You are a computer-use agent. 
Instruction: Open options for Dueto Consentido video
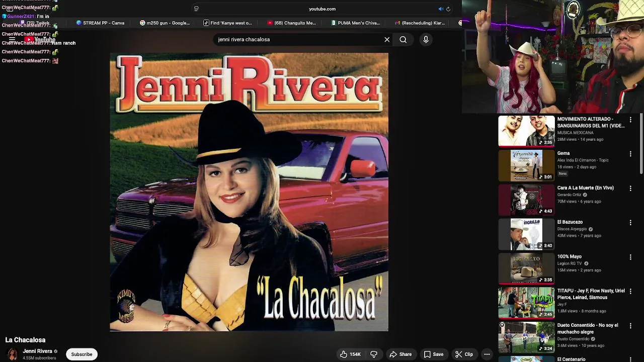coord(630,326)
